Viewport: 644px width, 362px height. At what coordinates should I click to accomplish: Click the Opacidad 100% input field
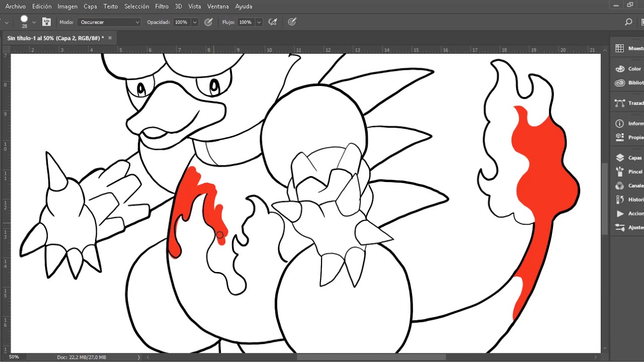(x=182, y=22)
